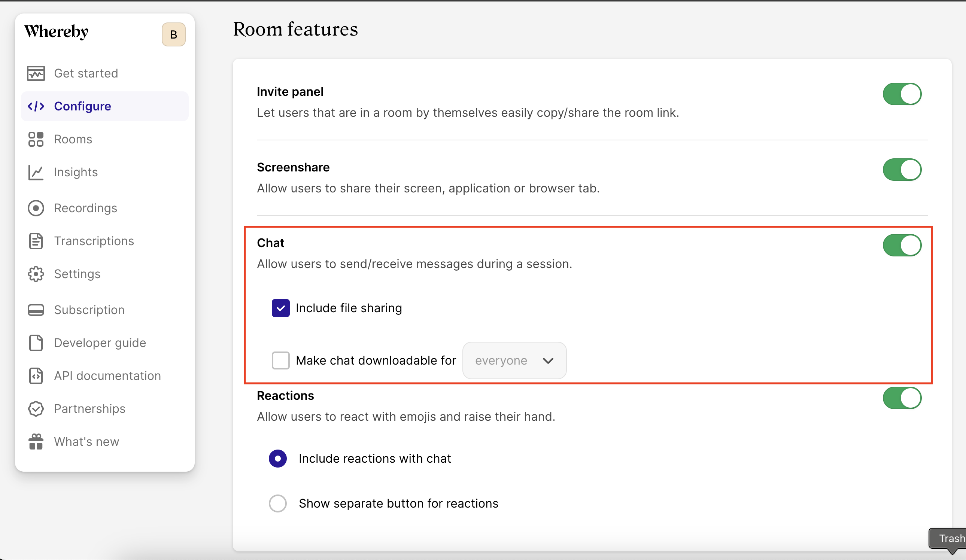This screenshot has width=966, height=560.
Task: Open Insights via the chart icon
Action: (x=36, y=173)
